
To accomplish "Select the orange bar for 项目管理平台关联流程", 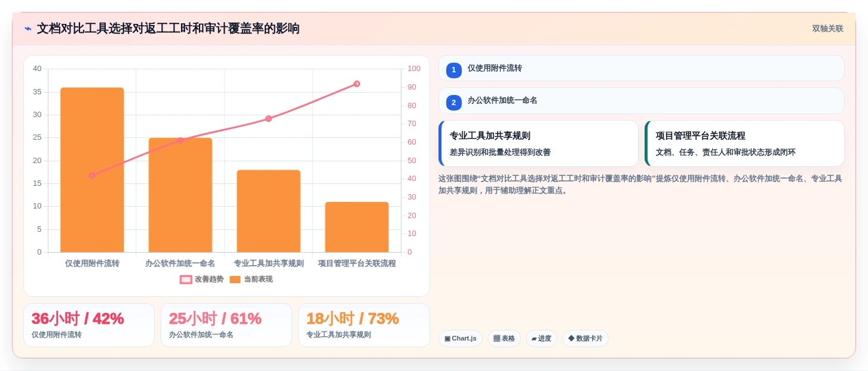I will 357,227.
